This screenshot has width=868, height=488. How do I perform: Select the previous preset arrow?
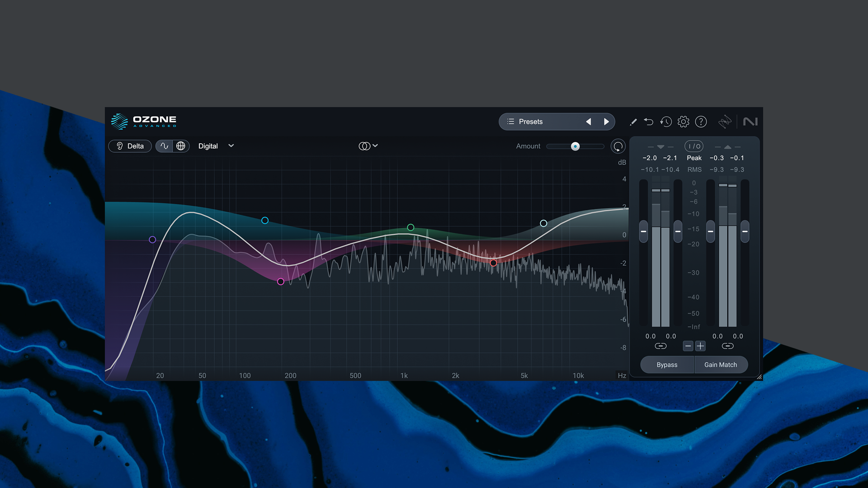pos(589,122)
